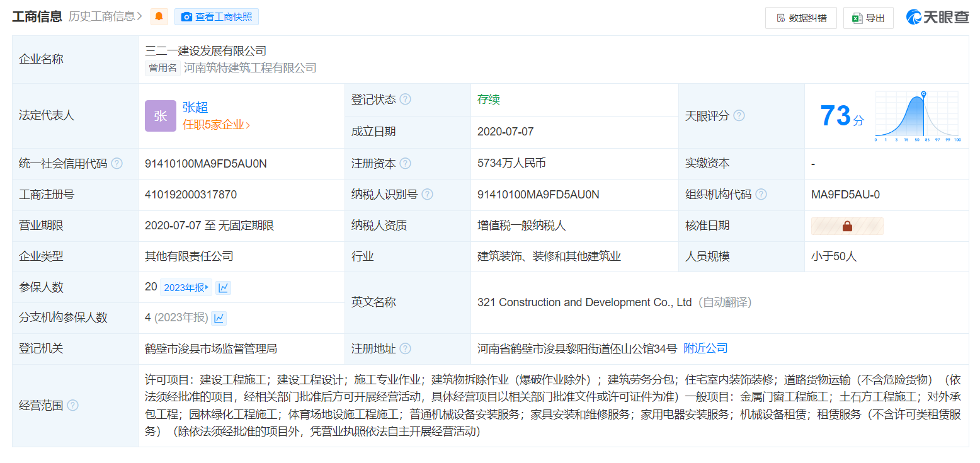Click industry 建筑装饰、装修和其他建筑业

point(549,256)
